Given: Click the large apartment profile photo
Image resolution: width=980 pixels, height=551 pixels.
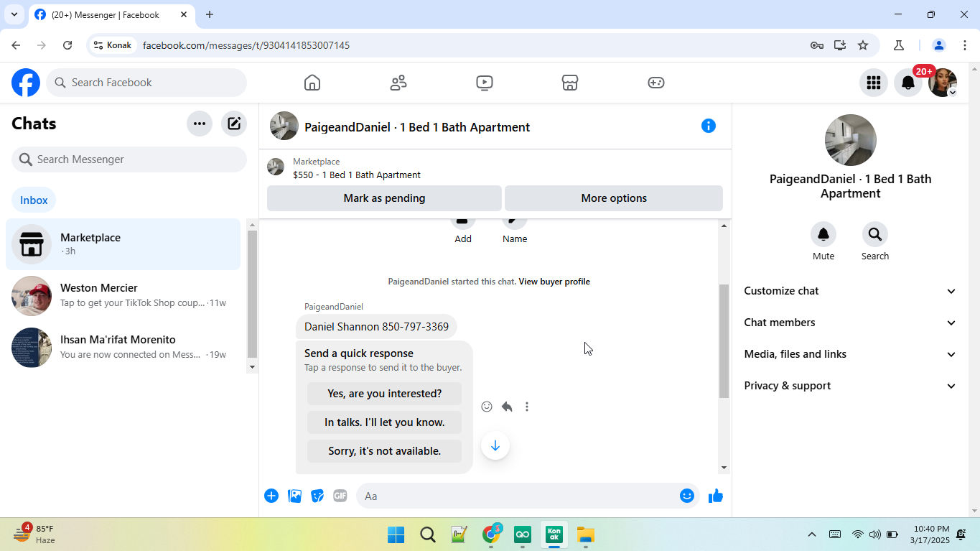Looking at the screenshot, I should [851, 140].
